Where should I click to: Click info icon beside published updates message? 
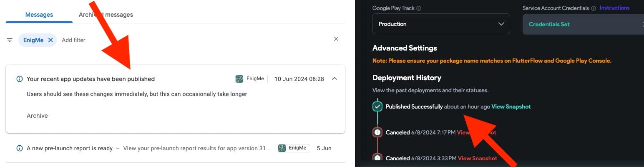[19, 79]
